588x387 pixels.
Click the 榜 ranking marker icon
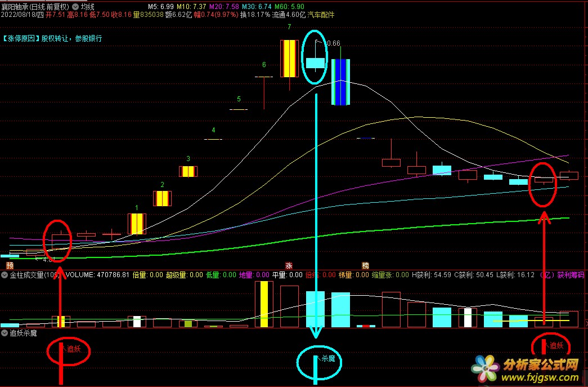[x=365, y=266]
